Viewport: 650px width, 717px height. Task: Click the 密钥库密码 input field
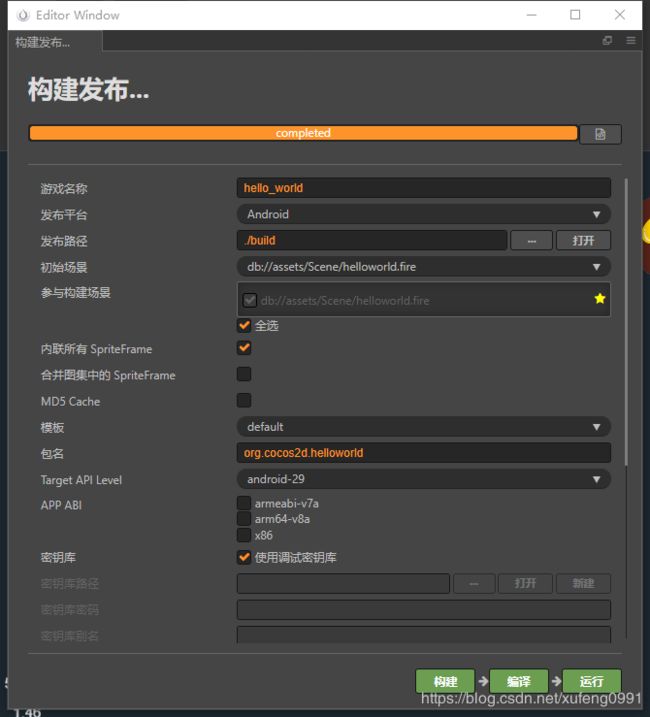coord(424,610)
